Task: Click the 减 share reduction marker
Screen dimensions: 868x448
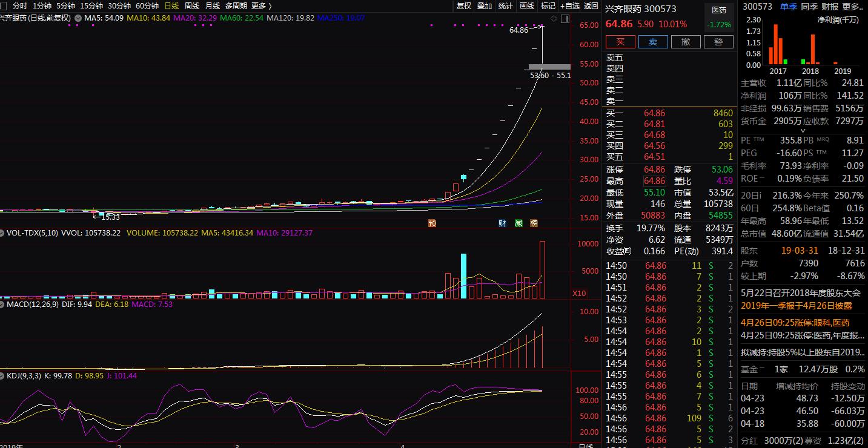Action: click(x=518, y=223)
